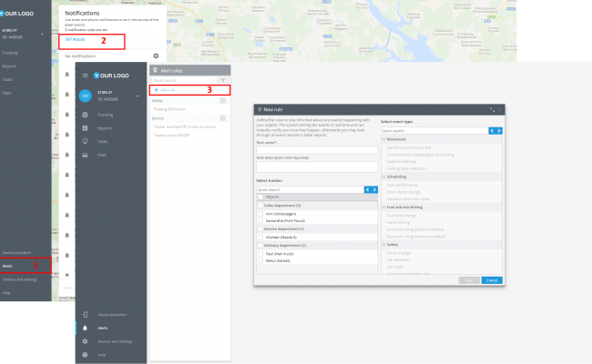This screenshot has width=592, height=364.
Task: Click the question mark icon beside Help
Action: coord(85,355)
